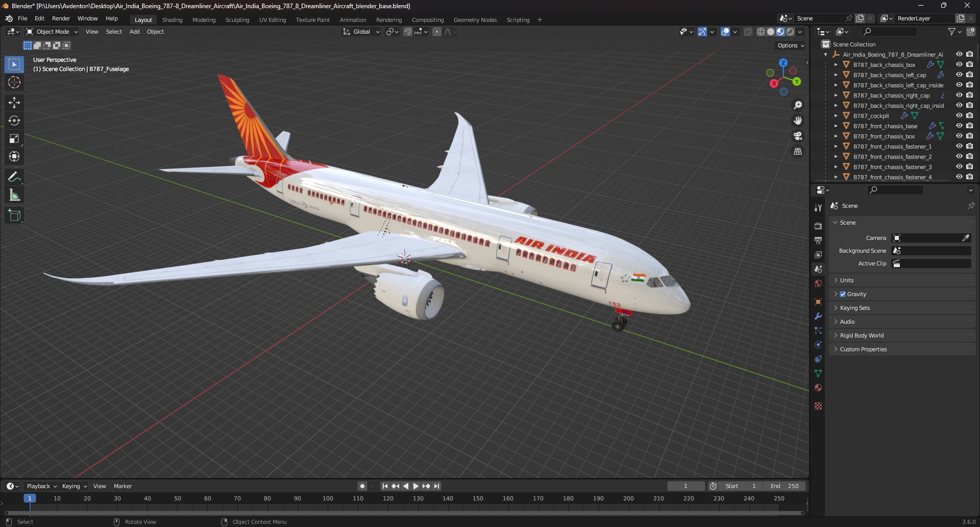
Task: Toggle the Gravity checkbox
Action: click(843, 294)
